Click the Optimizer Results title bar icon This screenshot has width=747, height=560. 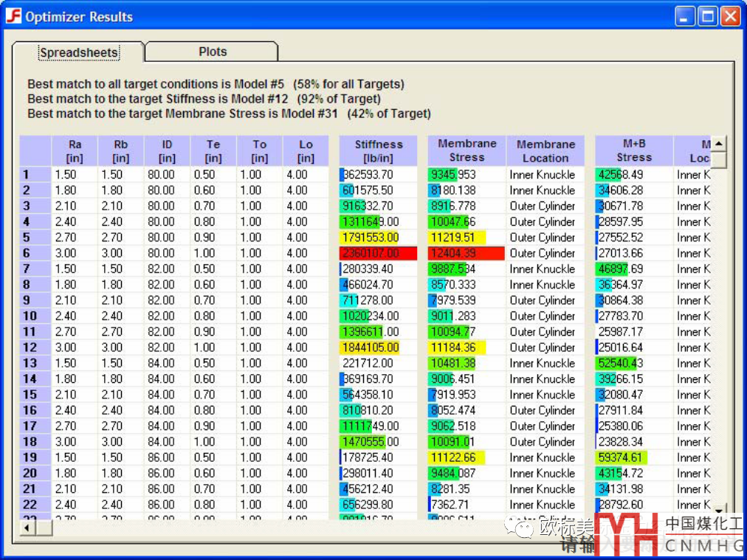pyautogui.click(x=13, y=16)
